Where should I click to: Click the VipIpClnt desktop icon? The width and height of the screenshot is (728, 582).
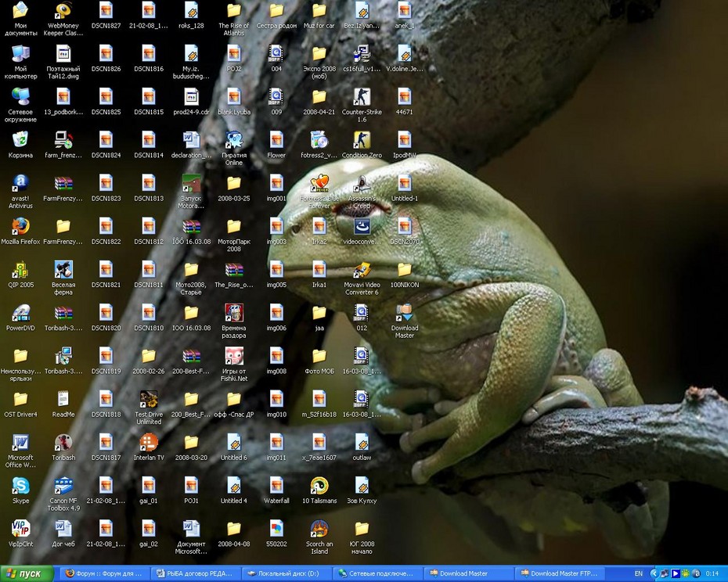20,533
